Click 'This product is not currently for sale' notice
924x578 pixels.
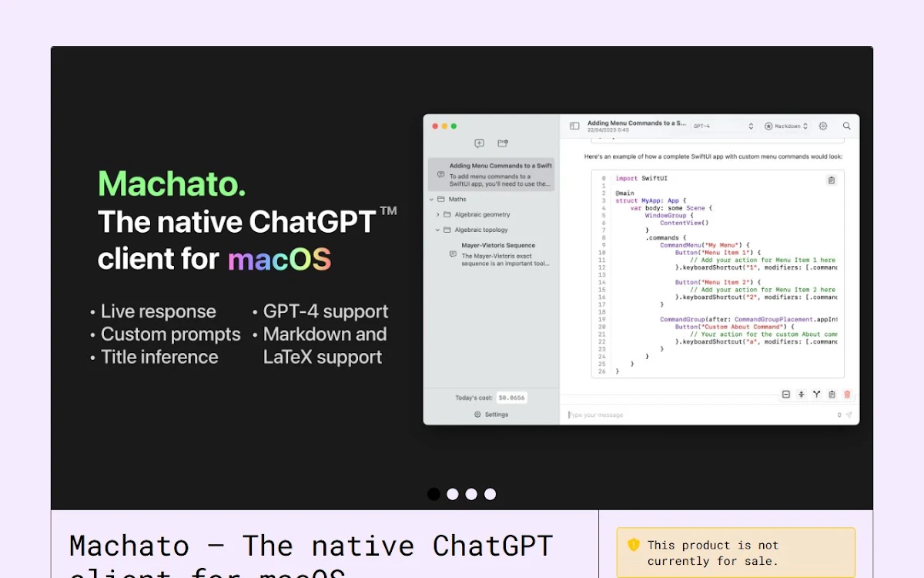coord(735,553)
